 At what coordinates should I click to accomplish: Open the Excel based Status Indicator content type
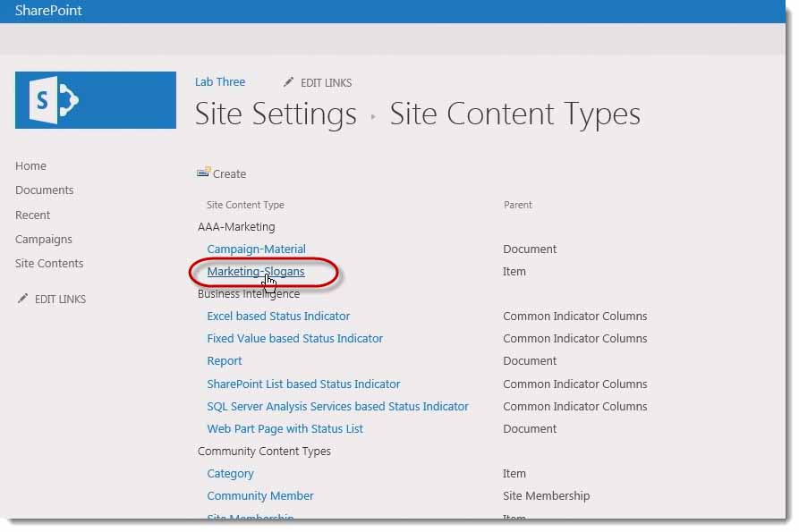(x=278, y=316)
